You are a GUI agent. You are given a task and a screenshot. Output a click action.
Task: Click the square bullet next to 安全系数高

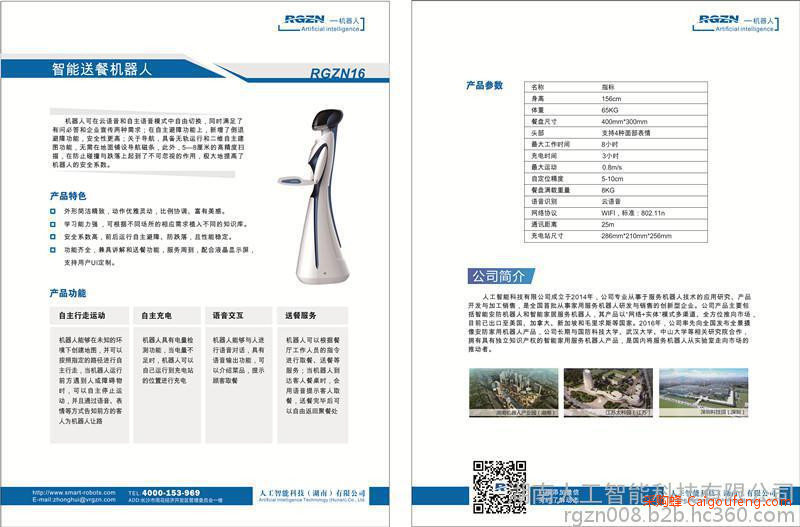tap(53, 237)
